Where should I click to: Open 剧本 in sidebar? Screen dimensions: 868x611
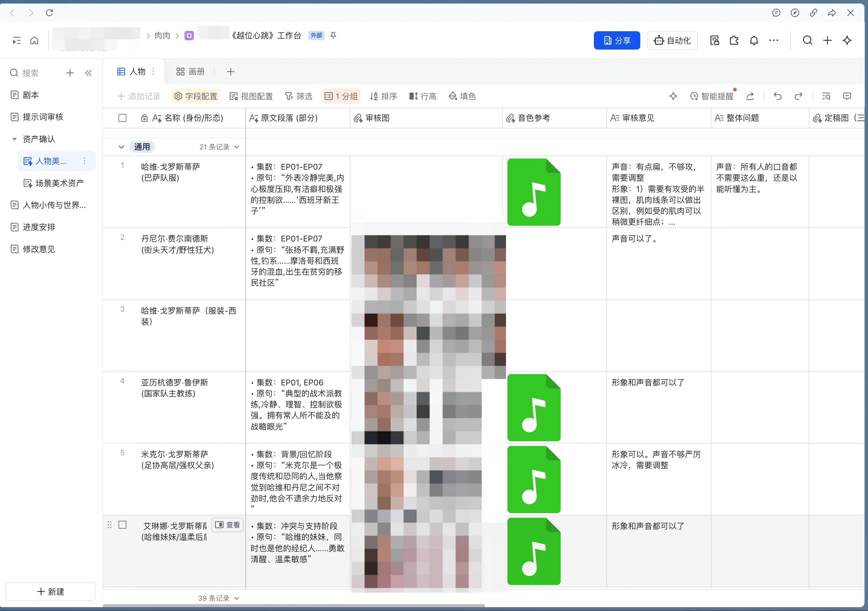pyautogui.click(x=25, y=95)
